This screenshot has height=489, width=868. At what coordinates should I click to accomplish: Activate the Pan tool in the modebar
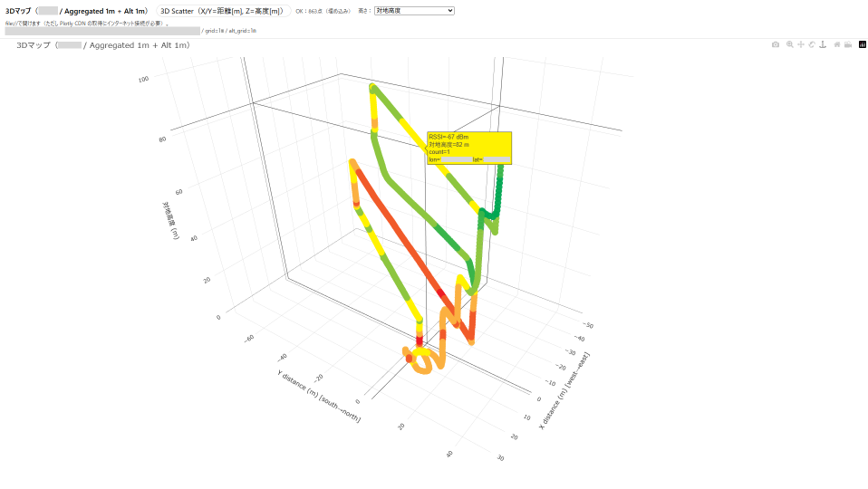pos(800,44)
